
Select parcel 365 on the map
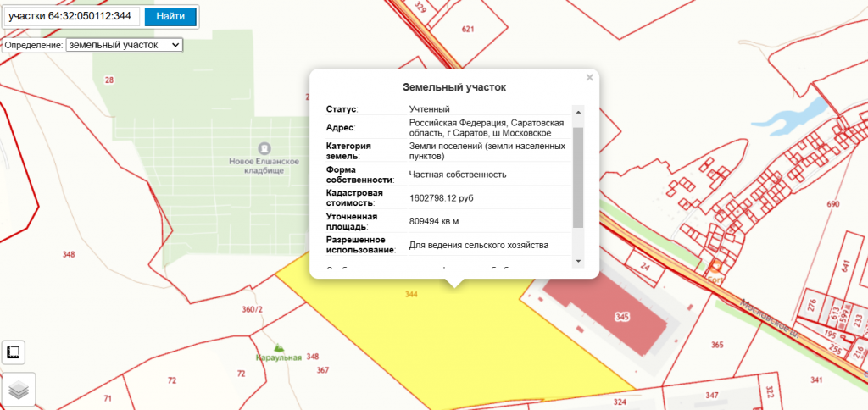pyautogui.click(x=717, y=345)
